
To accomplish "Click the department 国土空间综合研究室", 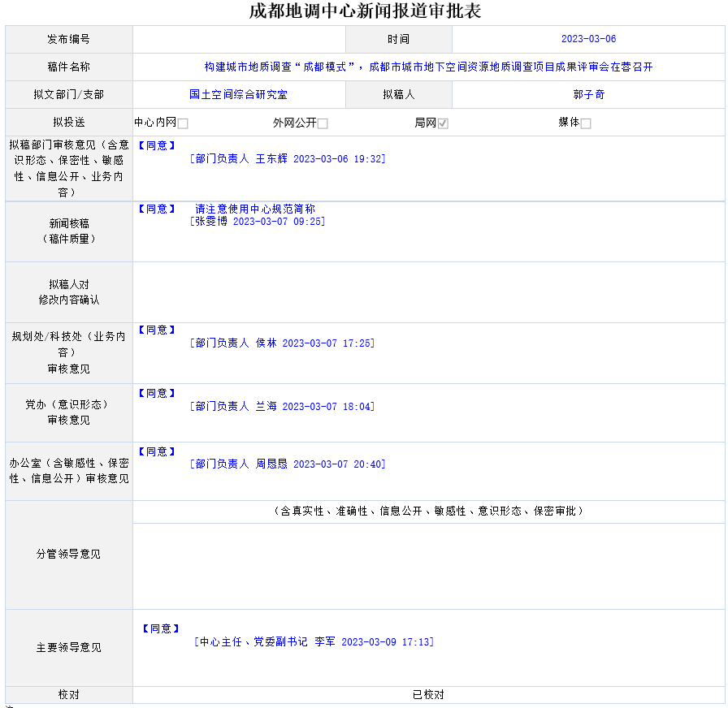I will (x=238, y=95).
